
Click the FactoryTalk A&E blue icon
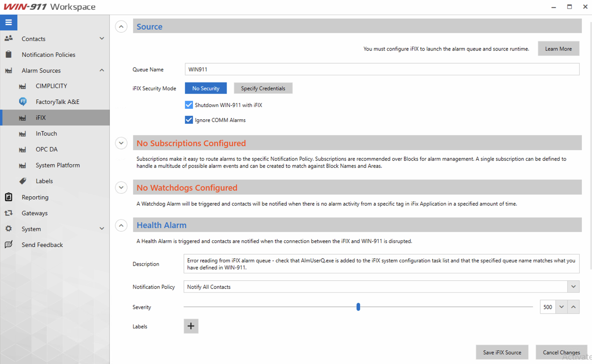(23, 101)
